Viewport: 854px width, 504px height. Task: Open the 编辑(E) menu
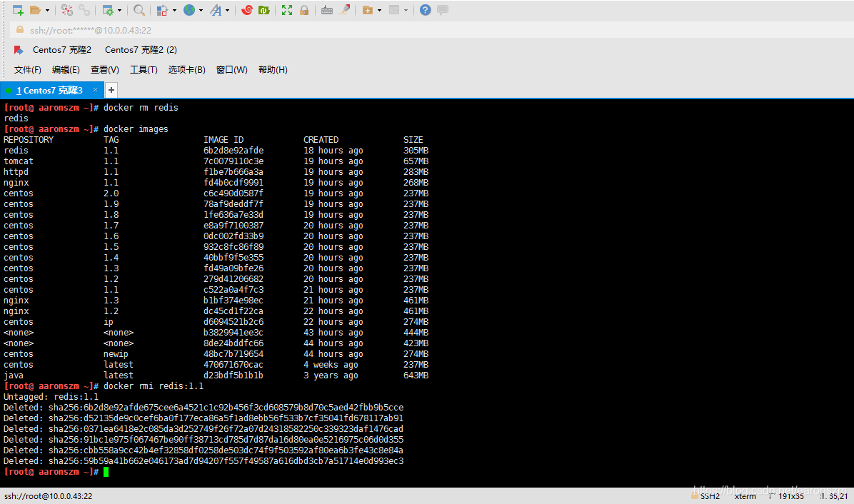66,70
